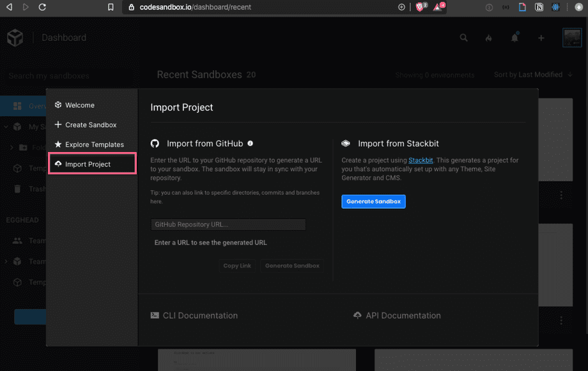The image size is (588, 371).
Task: Click the GitHub logo icon
Action: coord(155,144)
